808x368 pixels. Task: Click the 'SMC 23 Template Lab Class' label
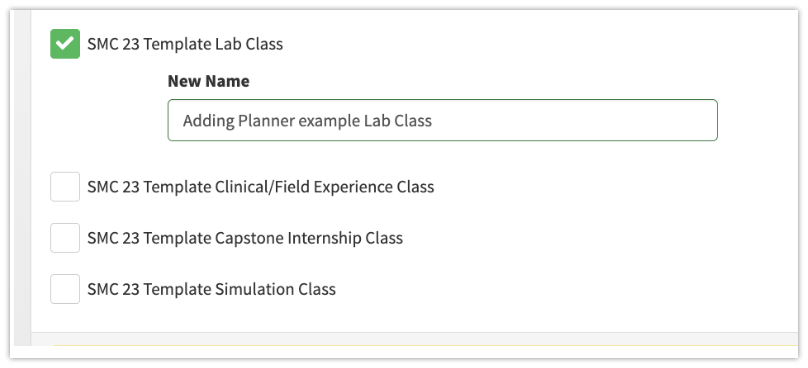coord(185,44)
